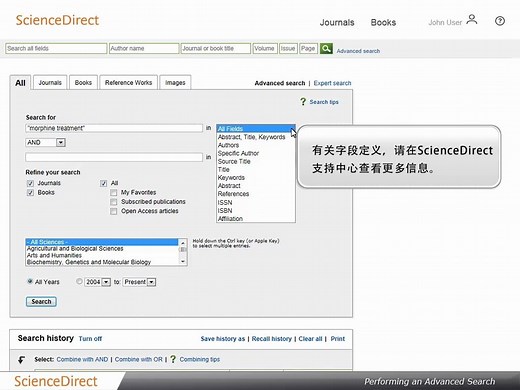Click the Combining tips link
The image size is (520, 390).
tap(200, 359)
